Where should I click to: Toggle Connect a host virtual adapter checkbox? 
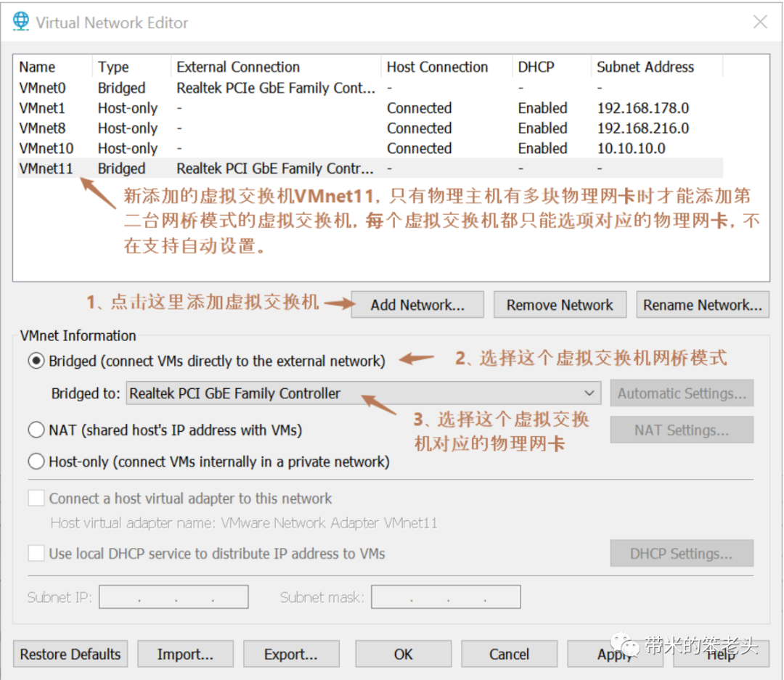coord(36,498)
